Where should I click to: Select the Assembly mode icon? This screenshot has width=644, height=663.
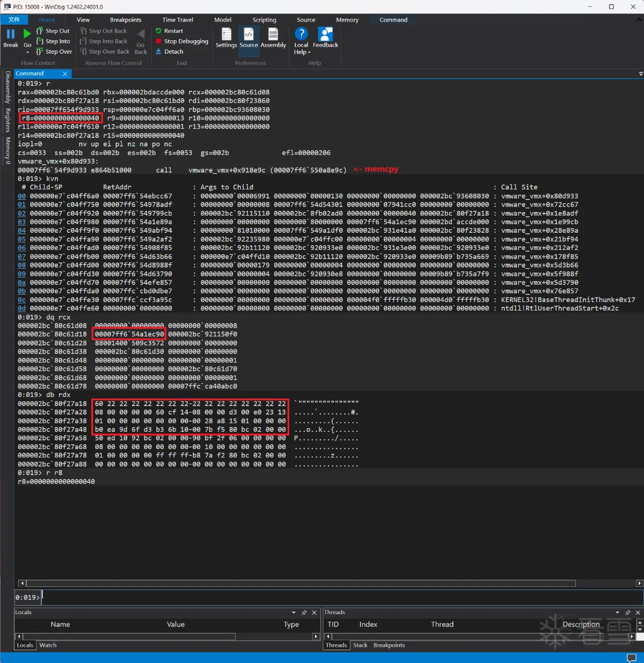(273, 34)
